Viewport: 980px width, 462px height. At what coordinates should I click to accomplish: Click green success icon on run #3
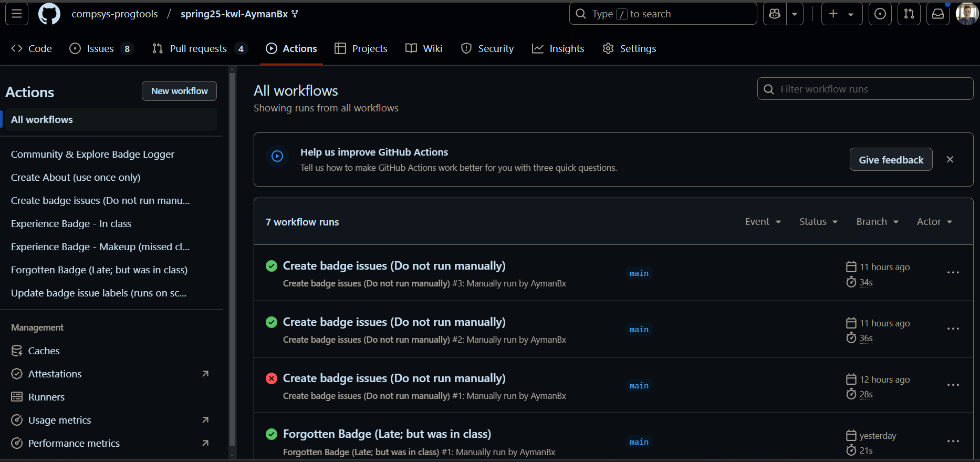tap(272, 266)
